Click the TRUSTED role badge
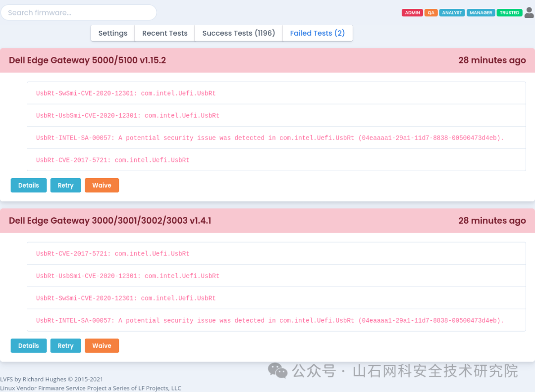This screenshot has width=535, height=392. pyautogui.click(x=509, y=12)
